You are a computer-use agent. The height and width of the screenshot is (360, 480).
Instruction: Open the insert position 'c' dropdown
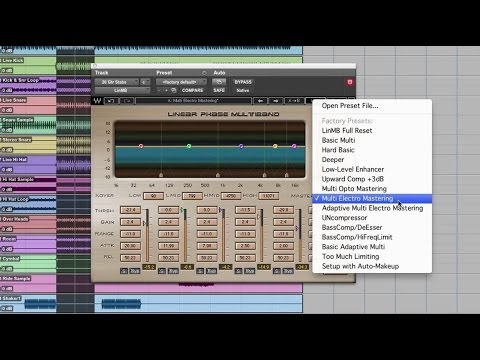[x=145, y=82]
